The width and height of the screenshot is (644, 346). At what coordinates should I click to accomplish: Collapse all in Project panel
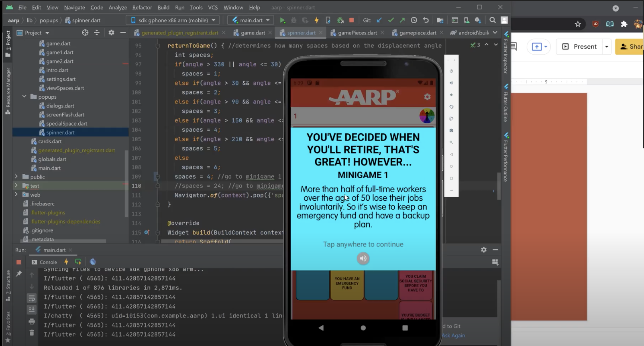tap(97, 33)
